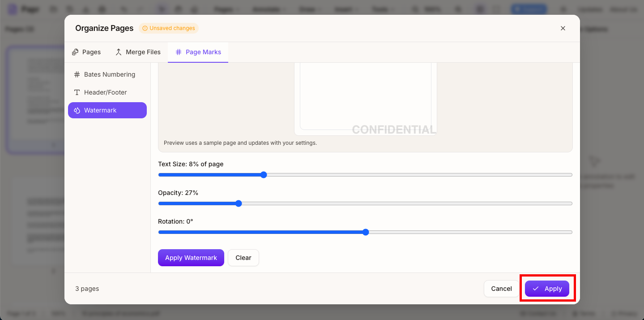Close the Organize Pages dialog with the X
The height and width of the screenshot is (320, 644).
tap(563, 28)
